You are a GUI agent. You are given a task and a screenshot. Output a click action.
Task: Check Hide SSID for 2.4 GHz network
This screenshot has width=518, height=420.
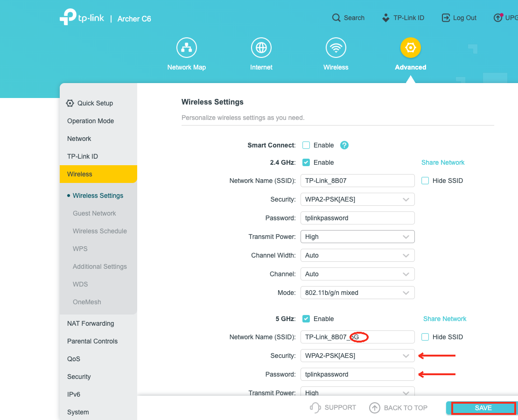click(425, 181)
